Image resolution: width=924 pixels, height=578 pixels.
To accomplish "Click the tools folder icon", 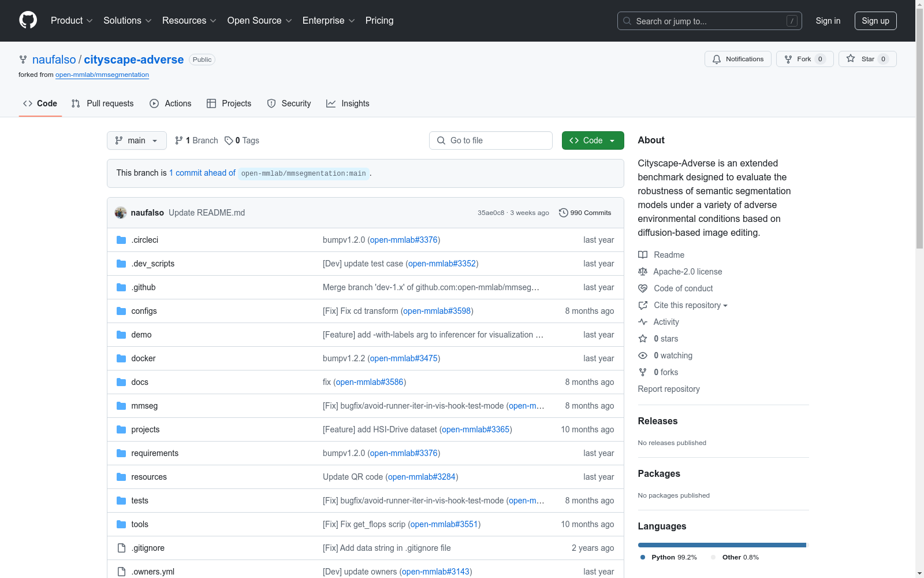I will click(x=121, y=524).
